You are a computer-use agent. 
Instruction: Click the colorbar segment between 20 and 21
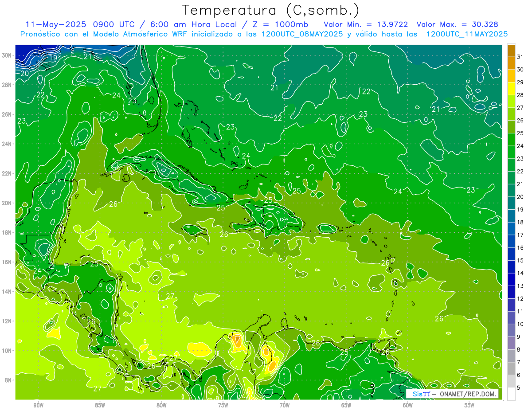pos(511,191)
